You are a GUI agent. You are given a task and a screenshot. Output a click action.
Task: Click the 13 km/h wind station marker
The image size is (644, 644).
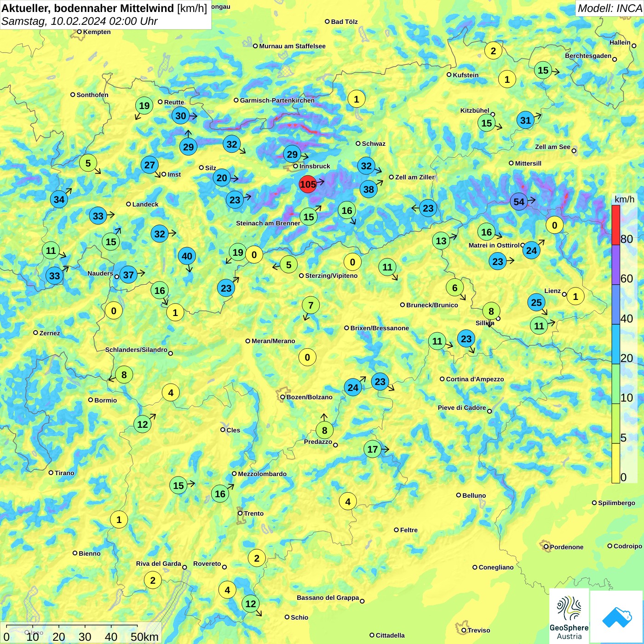tap(441, 241)
